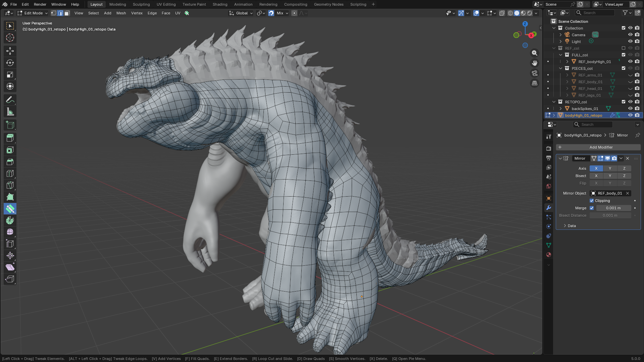Enable Mirror Axis Y

(x=610, y=168)
